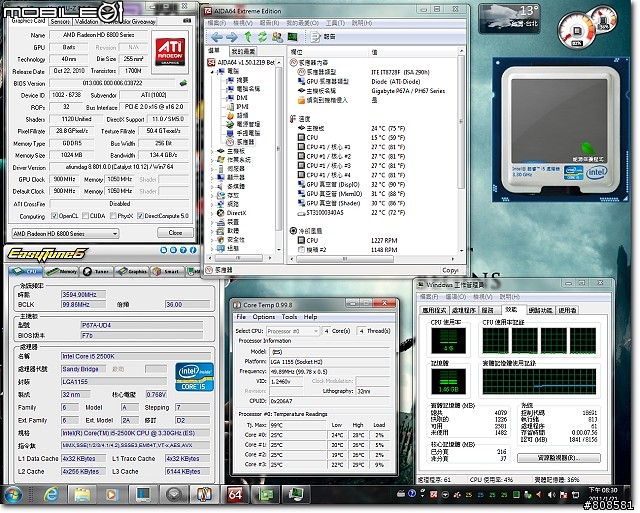The height and width of the screenshot is (513, 640).
Task: Open the EasyTune6 Memory tab
Action: 61,271
